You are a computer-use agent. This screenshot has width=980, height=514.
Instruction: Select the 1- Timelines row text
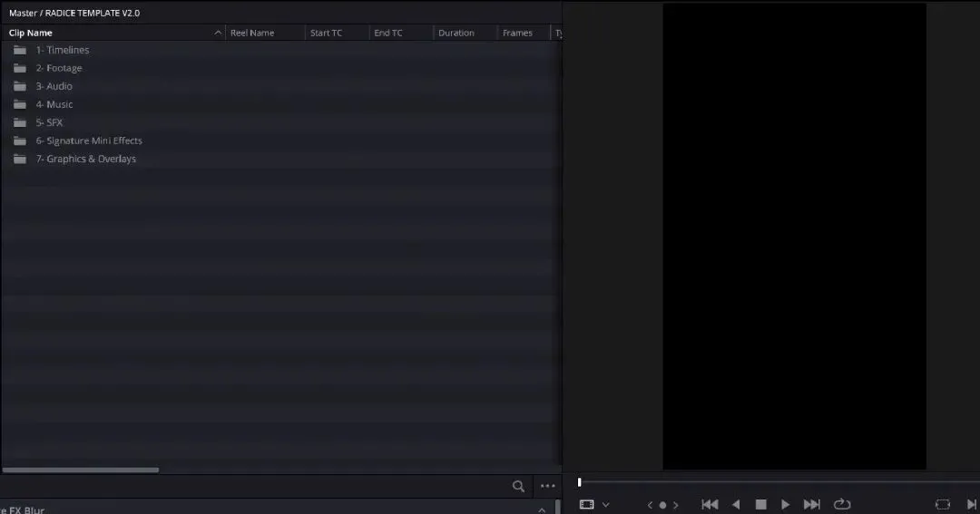pyautogui.click(x=63, y=50)
